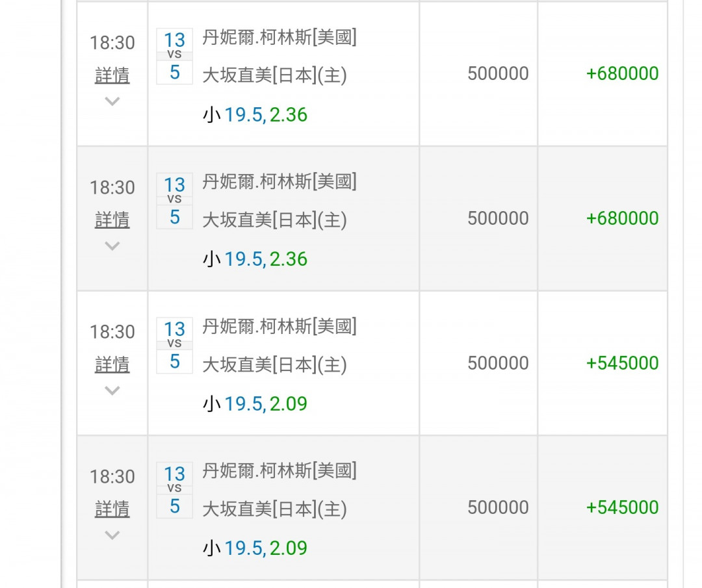Click the 13 vs 5 score box in third row
This screenshot has width=702, height=588.
[174, 345]
